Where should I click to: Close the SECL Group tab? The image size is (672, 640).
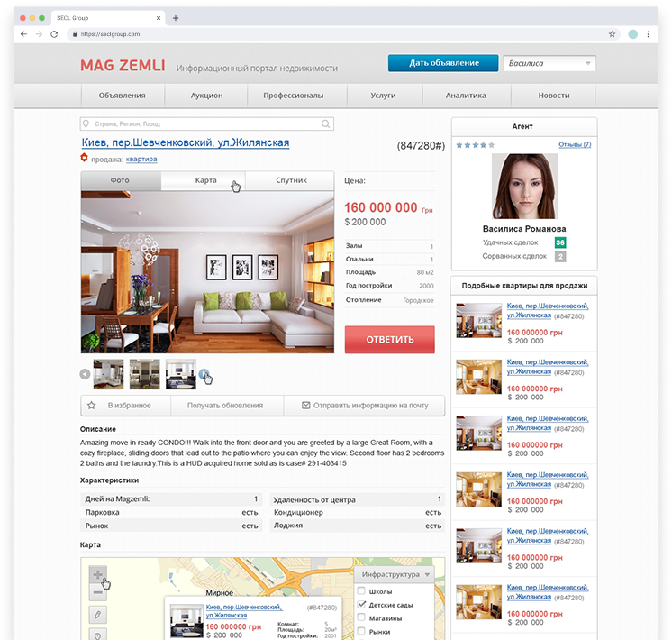pos(159,18)
